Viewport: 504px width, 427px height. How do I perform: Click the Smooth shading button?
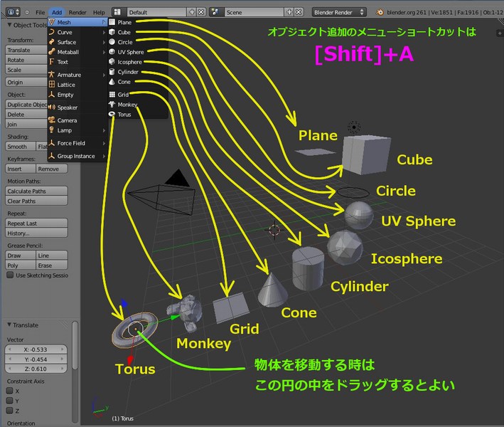coord(20,147)
